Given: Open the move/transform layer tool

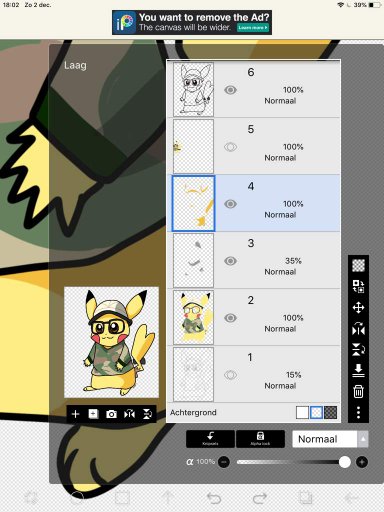Looking at the screenshot, I should [358, 307].
